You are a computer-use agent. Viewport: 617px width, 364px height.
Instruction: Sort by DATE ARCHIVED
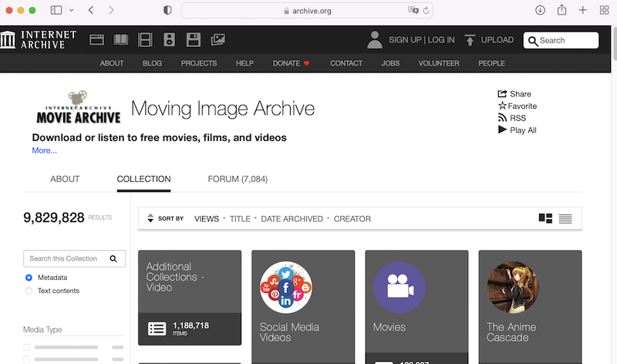292,219
